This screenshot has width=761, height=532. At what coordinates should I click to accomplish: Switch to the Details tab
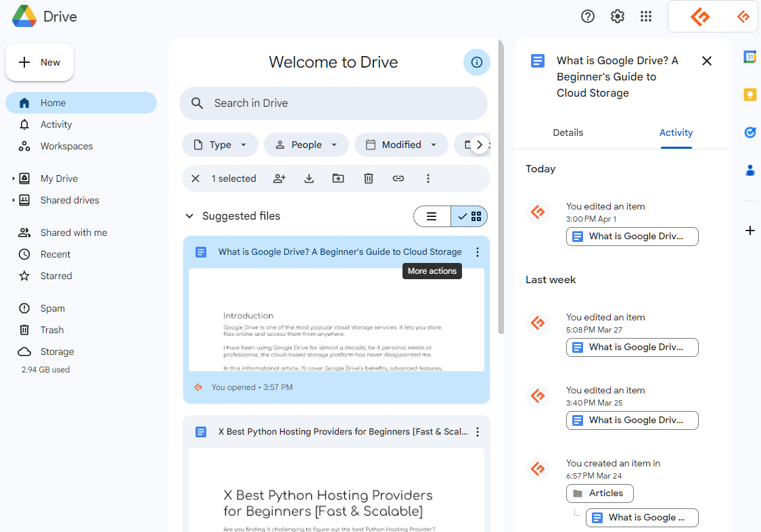tap(568, 132)
